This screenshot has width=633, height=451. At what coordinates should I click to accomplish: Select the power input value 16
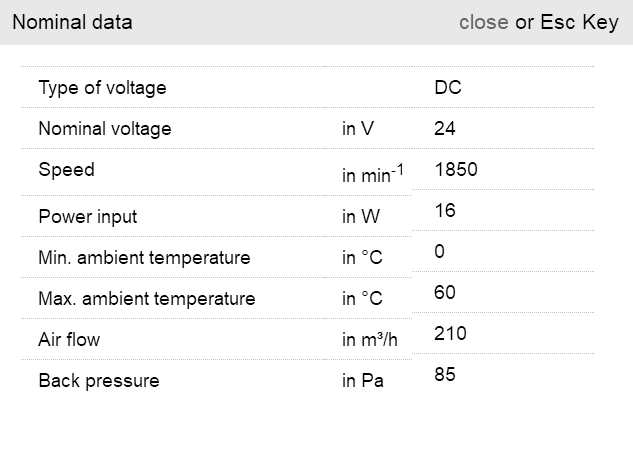445,211
